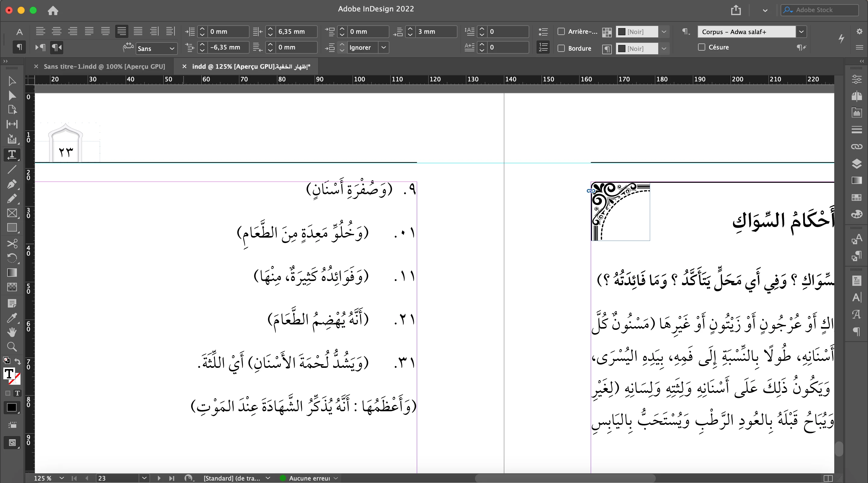Select the Zoom tool magnifier
Screen dimensions: 868x483
point(12,346)
